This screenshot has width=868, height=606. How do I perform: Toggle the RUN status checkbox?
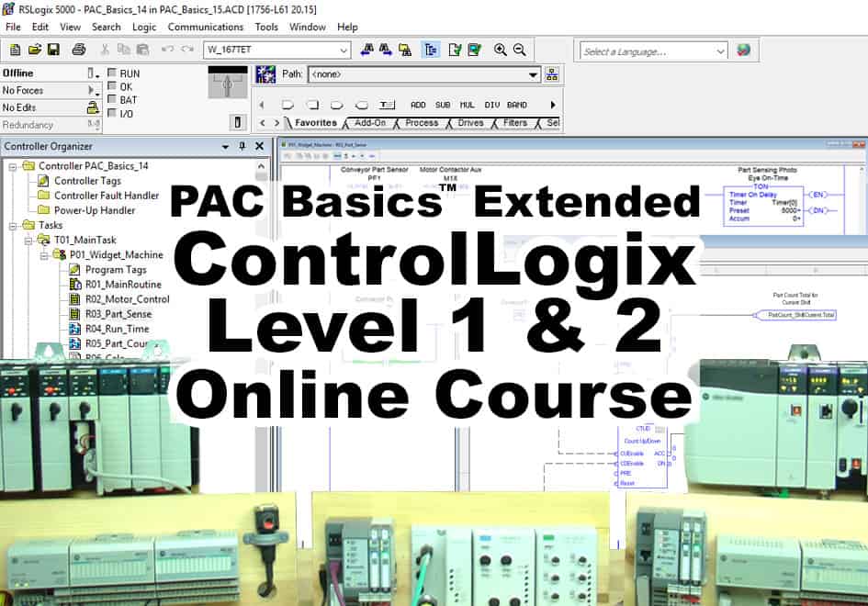point(112,73)
